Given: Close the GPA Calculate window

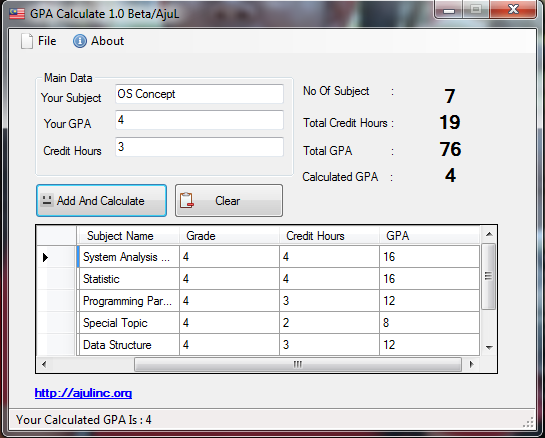Looking at the screenshot, I should click(x=513, y=10).
